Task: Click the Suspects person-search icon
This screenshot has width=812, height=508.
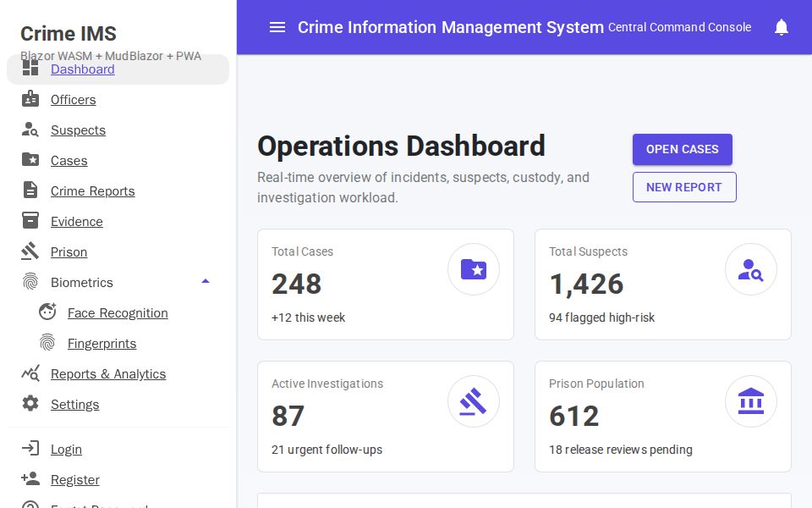Action: tap(30, 130)
